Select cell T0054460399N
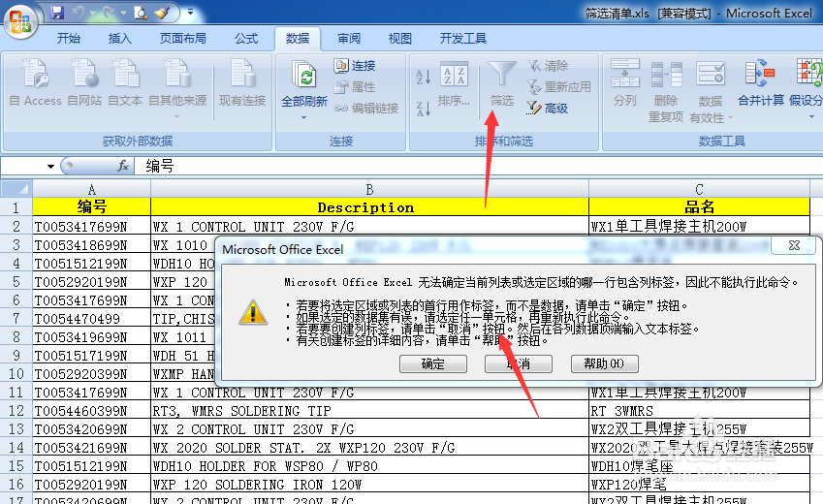This screenshot has width=823, height=504. coord(92,411)
